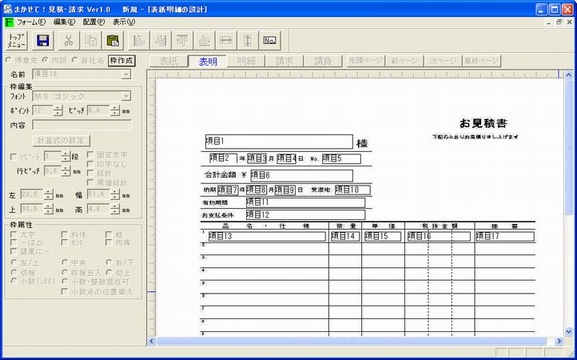This screenshot has height=360, width=577.
Task: Click the application icon in the title bar
Action: (x=7, y=9)
